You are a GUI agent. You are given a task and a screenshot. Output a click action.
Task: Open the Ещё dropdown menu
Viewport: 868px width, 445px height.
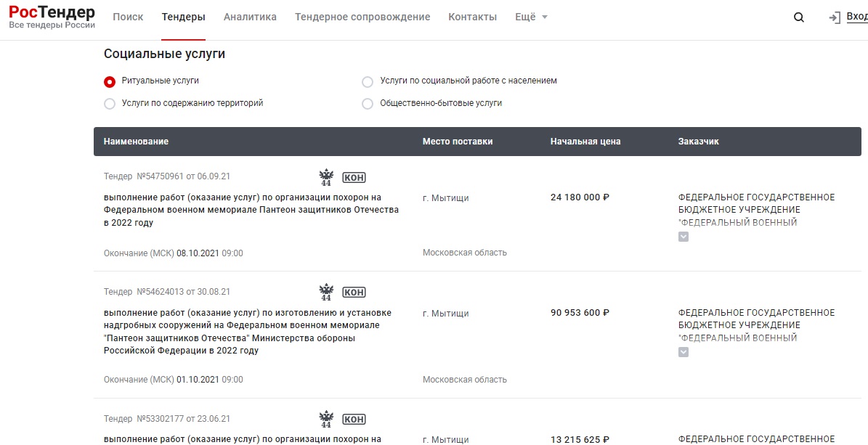pos(532,17)
